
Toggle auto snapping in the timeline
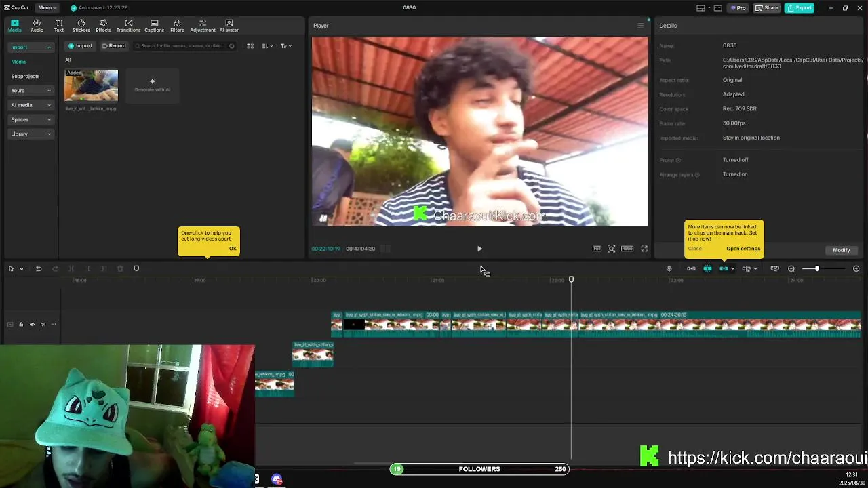tap(707, 269)
